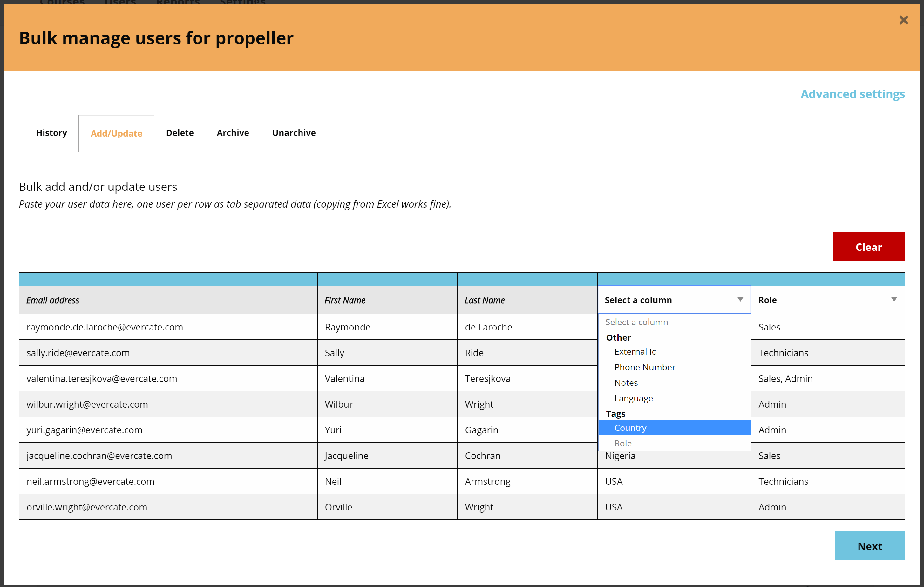Click the Add/Update tab
Screen dimensions: 924x587
(116, 133)
